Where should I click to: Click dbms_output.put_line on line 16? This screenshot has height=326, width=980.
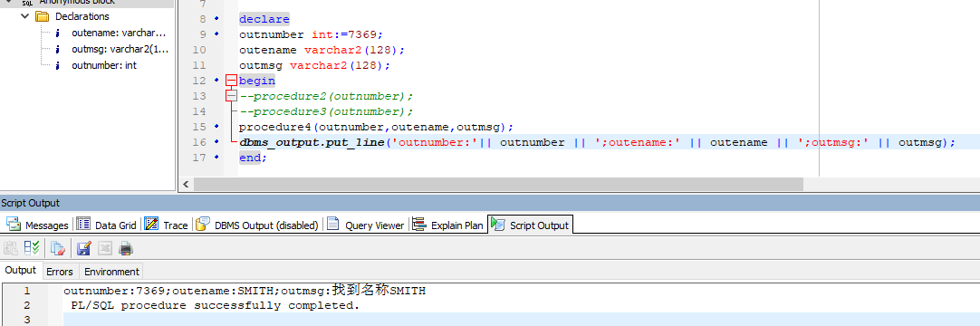(x=312, y=142)
